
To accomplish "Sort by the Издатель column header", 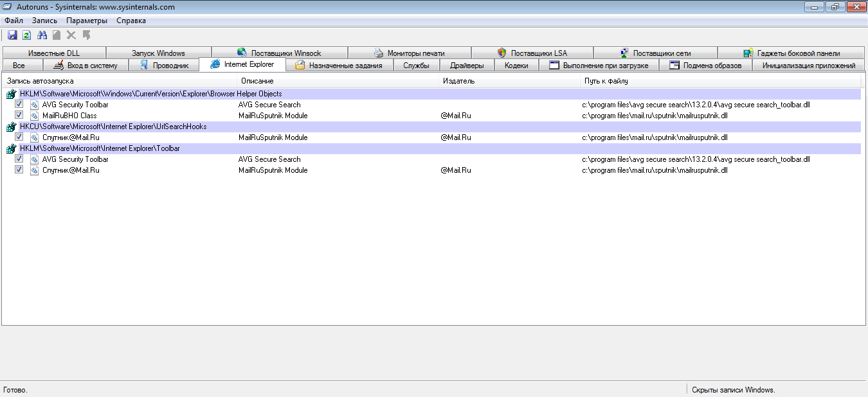I will point(511,81).
